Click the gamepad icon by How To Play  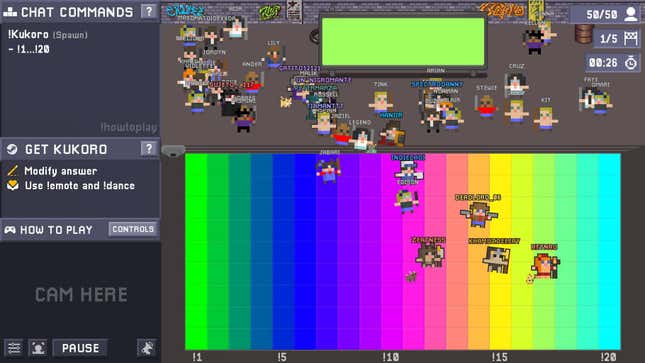10,230
